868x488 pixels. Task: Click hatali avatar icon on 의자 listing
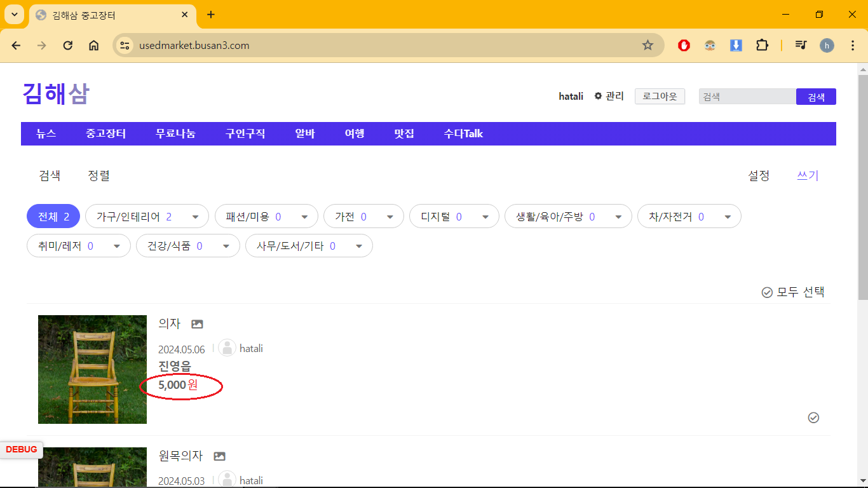pos(227,348)
